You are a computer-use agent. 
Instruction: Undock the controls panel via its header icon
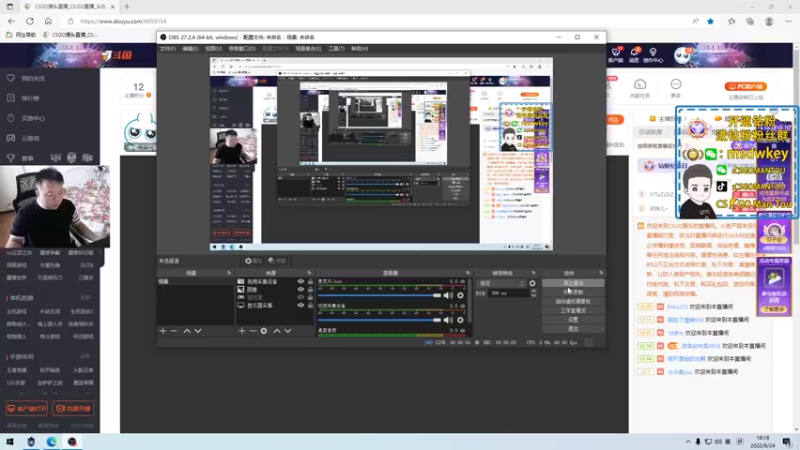pyautogui.click(x=601, y=273)
